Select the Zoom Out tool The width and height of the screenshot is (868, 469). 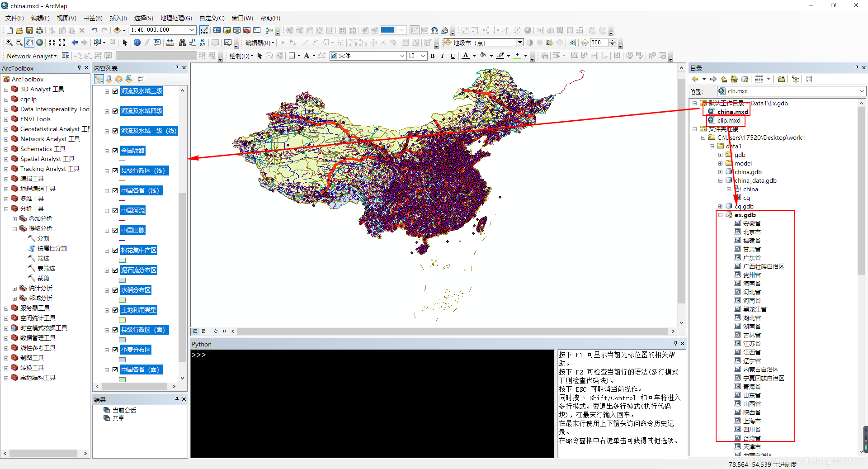click(19, 43)
